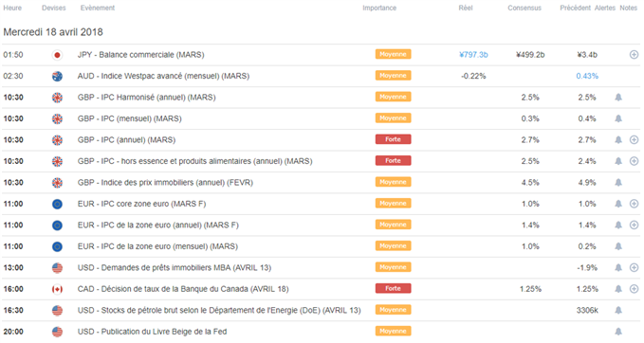
Task: Open the JPY Balance commerciale (MARS) event
Action: pyautogui.click(x=141, y=55)
